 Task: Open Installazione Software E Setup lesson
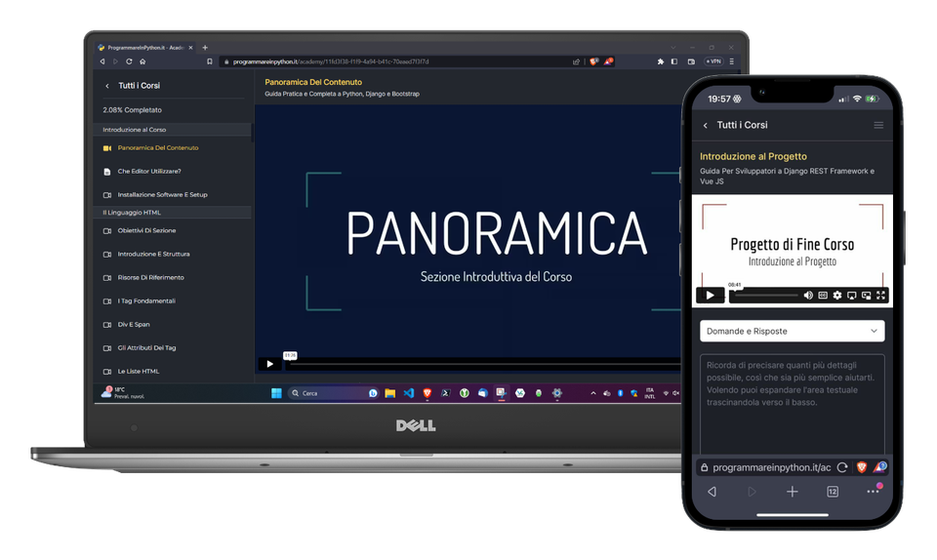162,194
